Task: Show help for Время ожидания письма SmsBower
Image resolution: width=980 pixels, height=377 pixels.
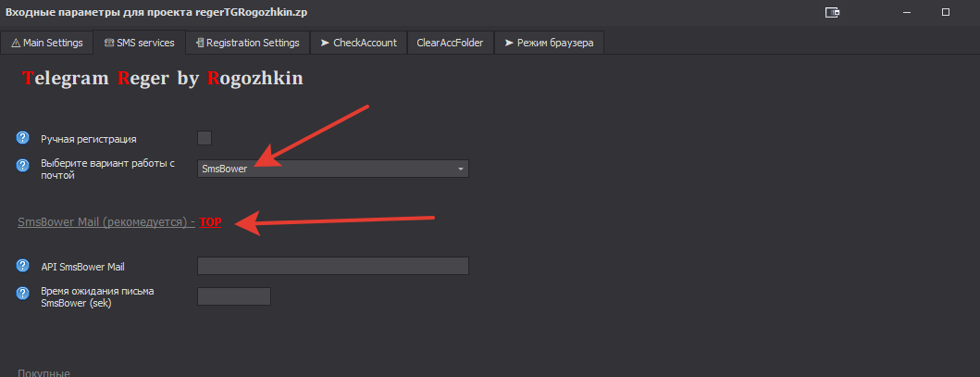Action: 22,294
